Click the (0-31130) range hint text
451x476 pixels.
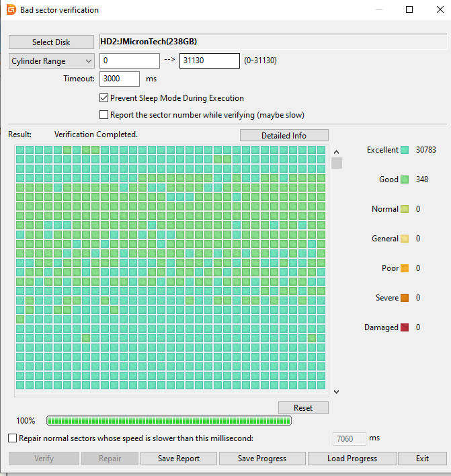point(260,61)
